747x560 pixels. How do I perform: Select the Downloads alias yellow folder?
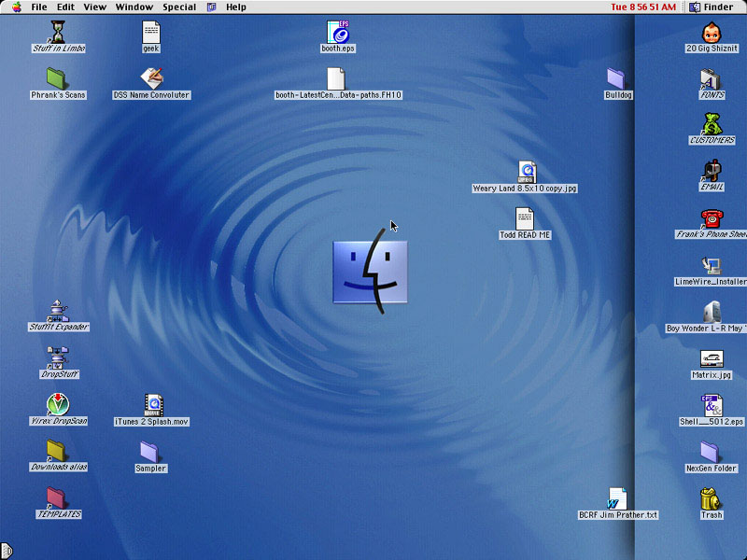point(56,451)
